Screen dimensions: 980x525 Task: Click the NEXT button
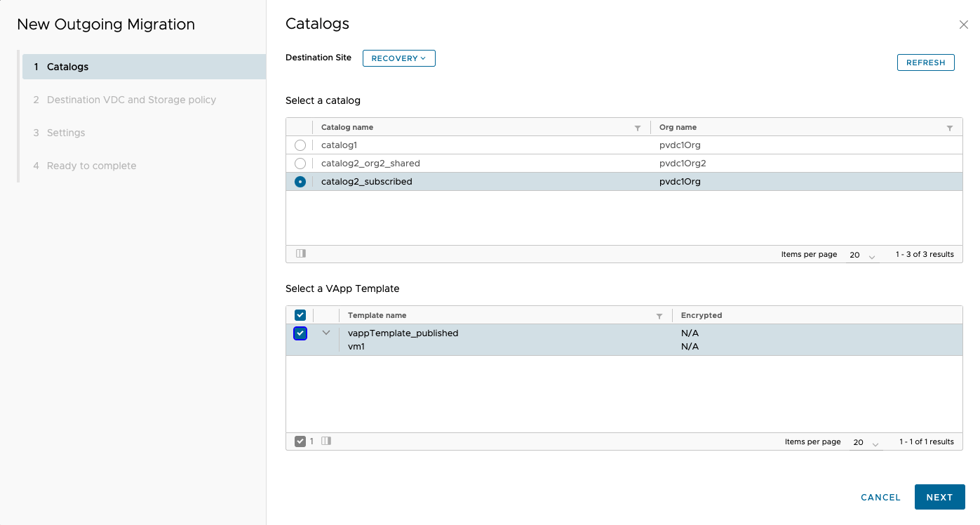coord(939,497)
